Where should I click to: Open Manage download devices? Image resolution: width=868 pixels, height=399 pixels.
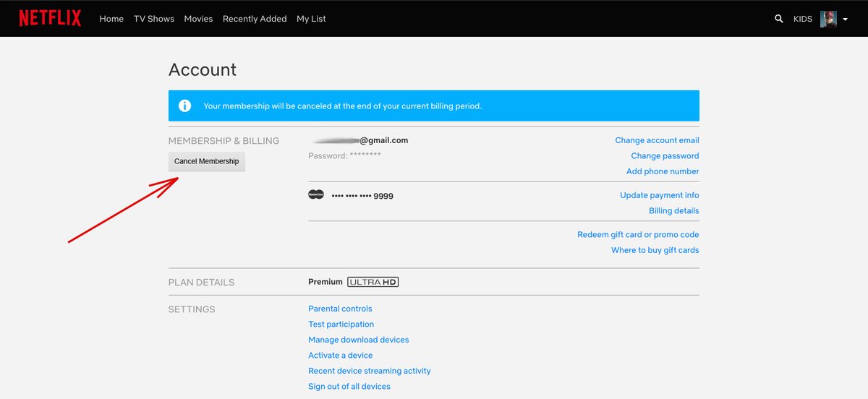coord(359,340)
